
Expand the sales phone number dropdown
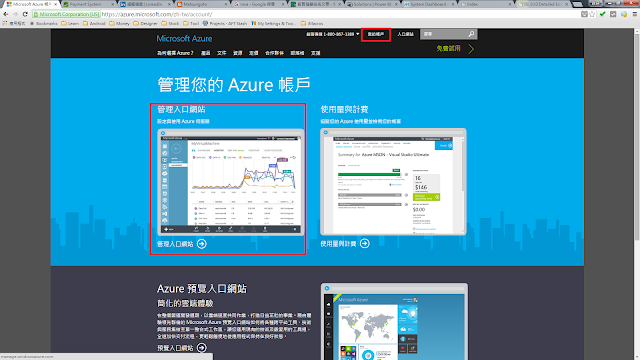point(358,34)
